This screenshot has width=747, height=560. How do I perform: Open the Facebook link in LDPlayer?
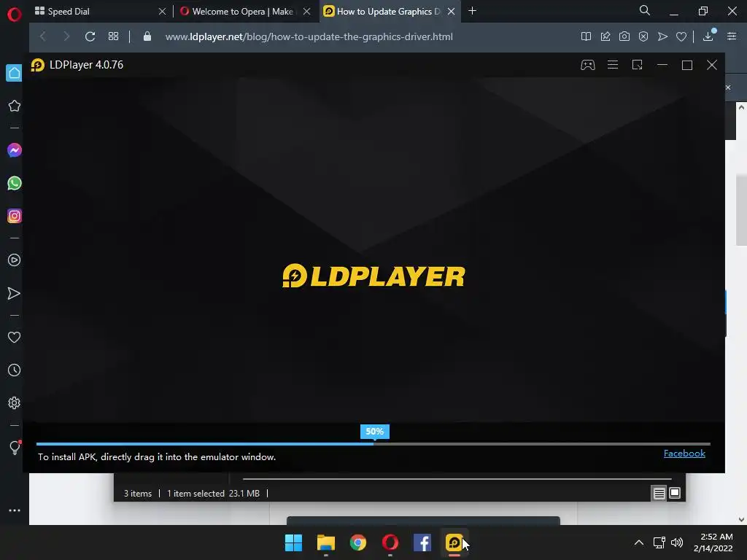pos(684,454)
